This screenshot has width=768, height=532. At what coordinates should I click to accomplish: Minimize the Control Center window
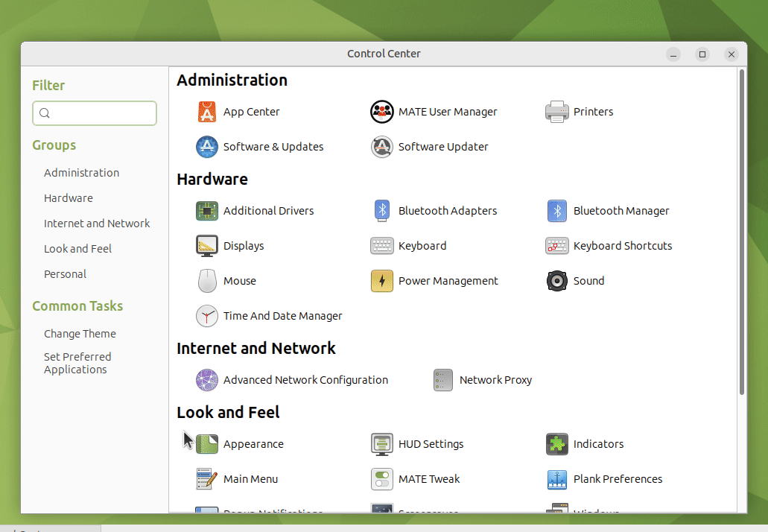673,54
